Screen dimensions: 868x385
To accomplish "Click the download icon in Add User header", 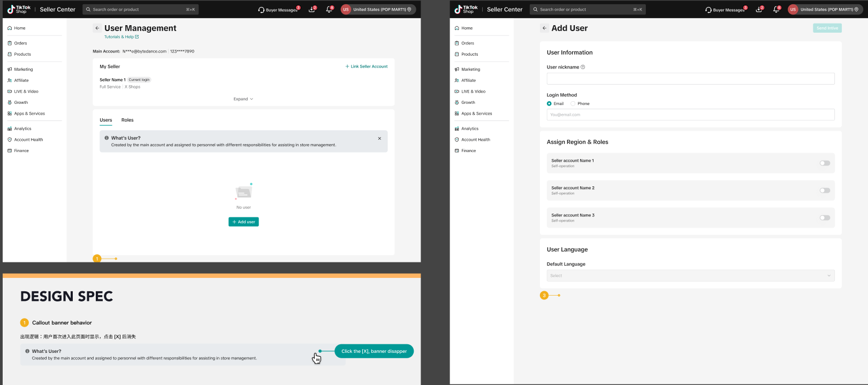I will coord(759,10).
